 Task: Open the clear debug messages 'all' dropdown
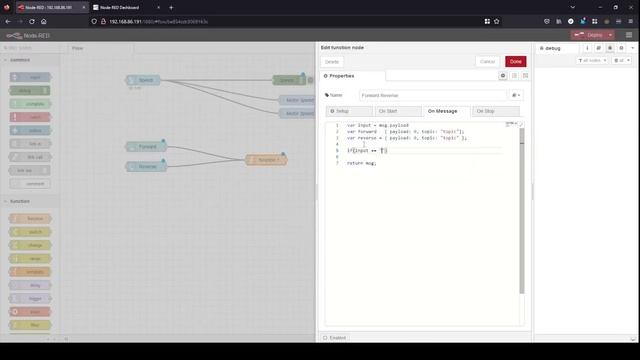[x=622, y=60]
